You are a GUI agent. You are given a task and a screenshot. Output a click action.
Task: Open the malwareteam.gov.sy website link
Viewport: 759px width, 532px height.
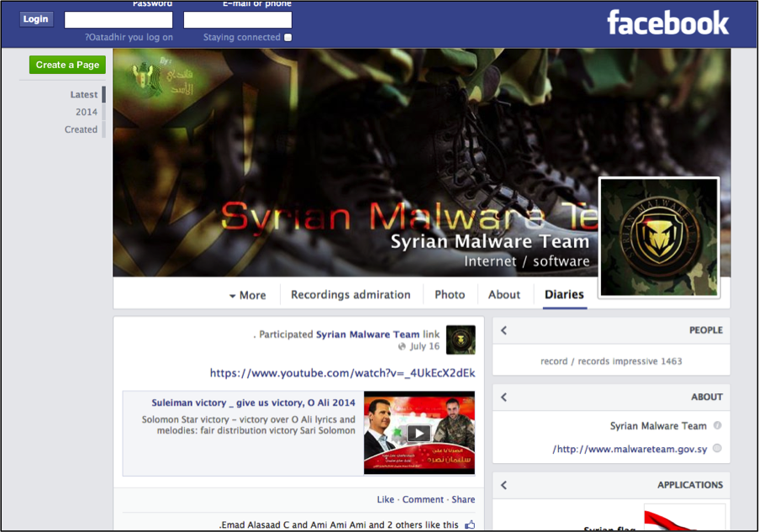tap(630, 449)
